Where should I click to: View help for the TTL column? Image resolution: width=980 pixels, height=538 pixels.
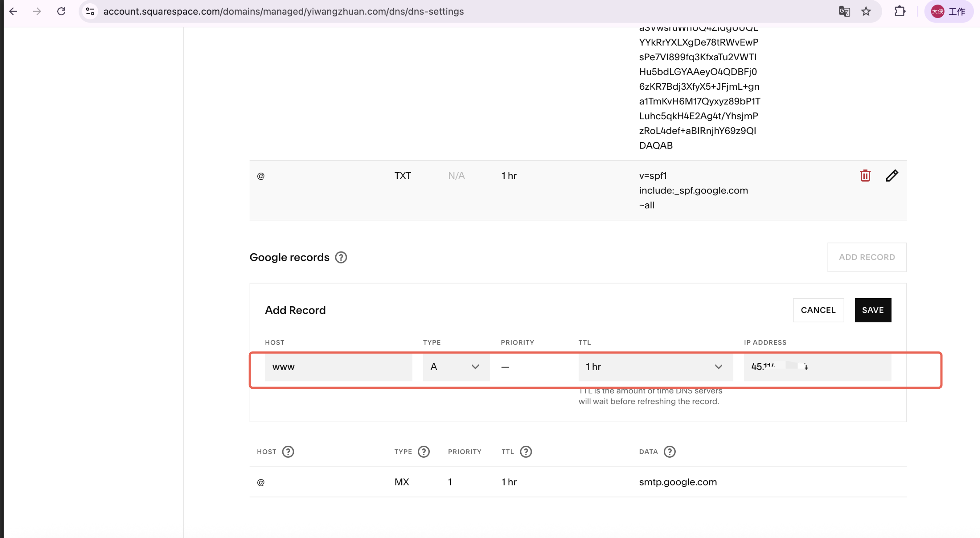pyautogui.click(x=526, y=451)
